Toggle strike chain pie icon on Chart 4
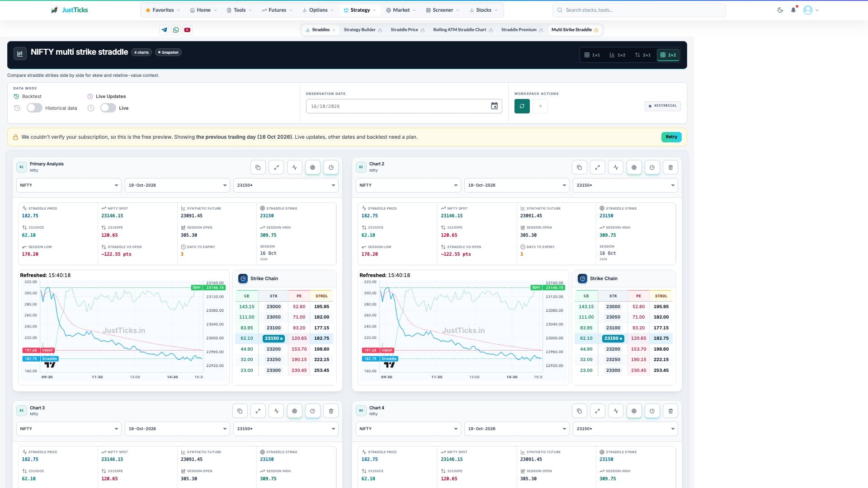The image size is (868, 488). [x=652, y=411]
